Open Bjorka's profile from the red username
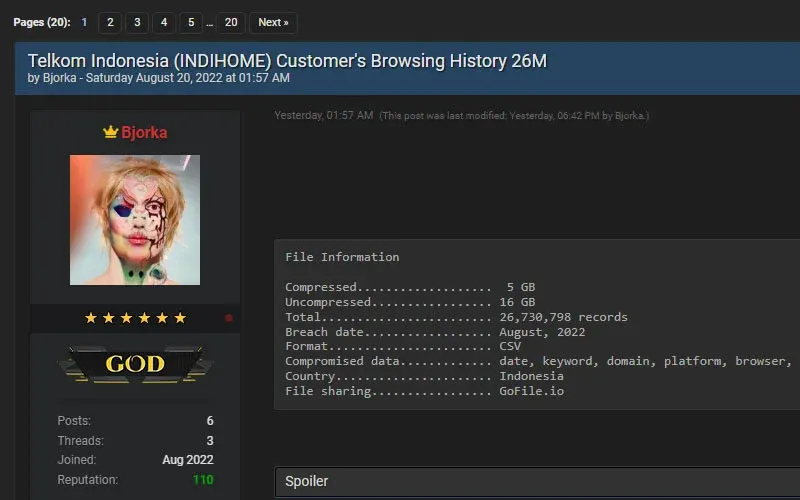 pyautogui.click(x=144, y=132)
